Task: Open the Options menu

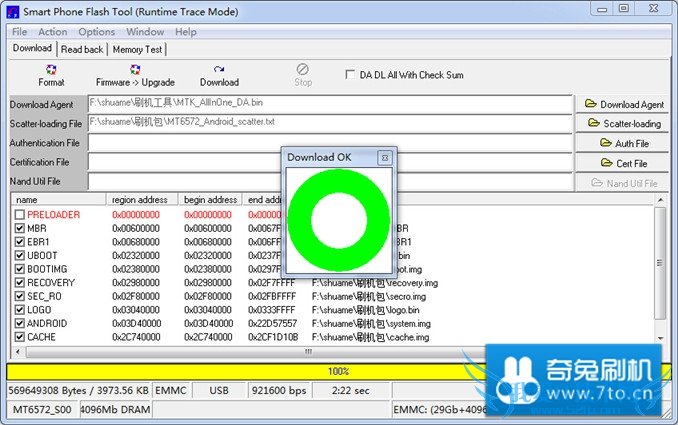Action: (97, 32)
